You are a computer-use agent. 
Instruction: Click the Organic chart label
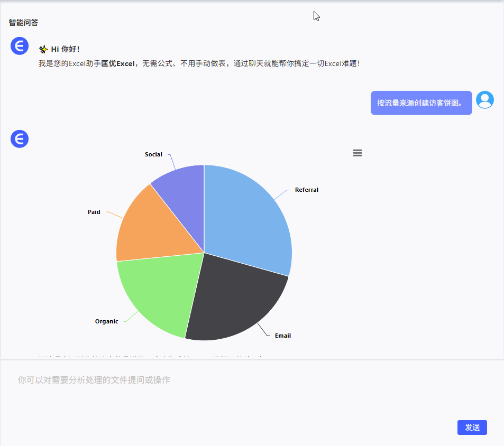tap(107, 321)
